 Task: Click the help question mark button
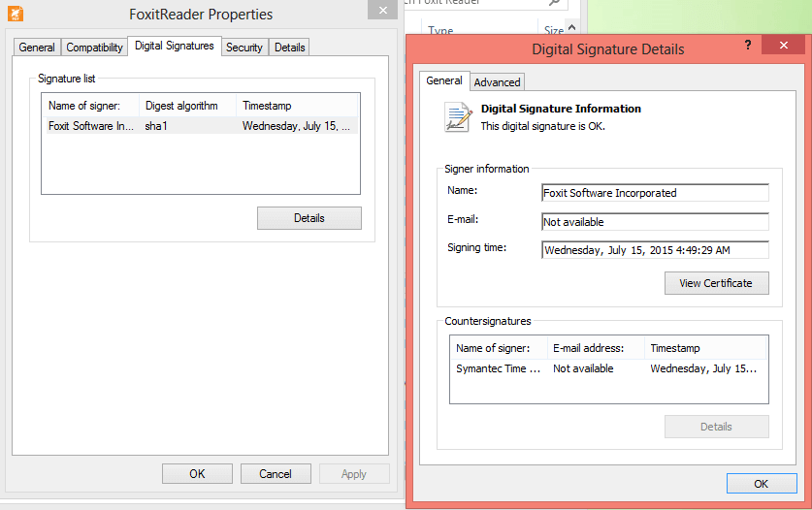coord(748,47)
